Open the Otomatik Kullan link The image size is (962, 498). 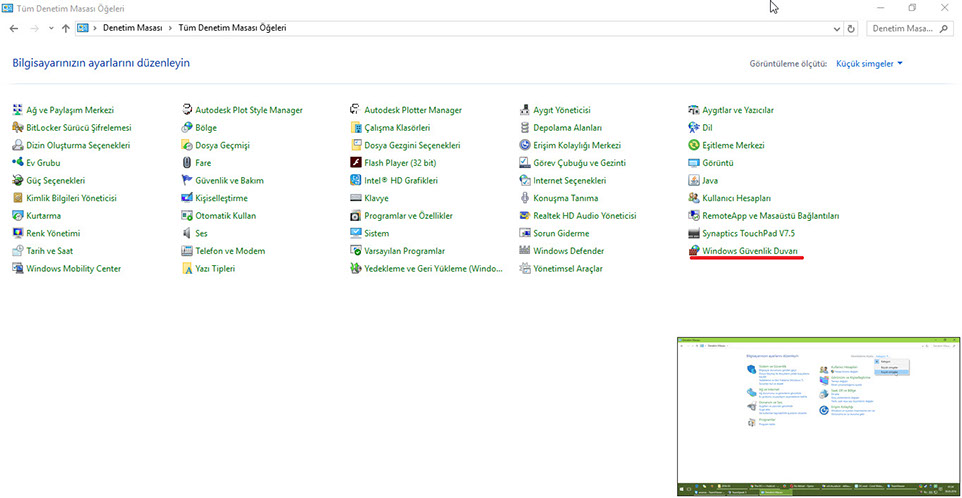226,216
